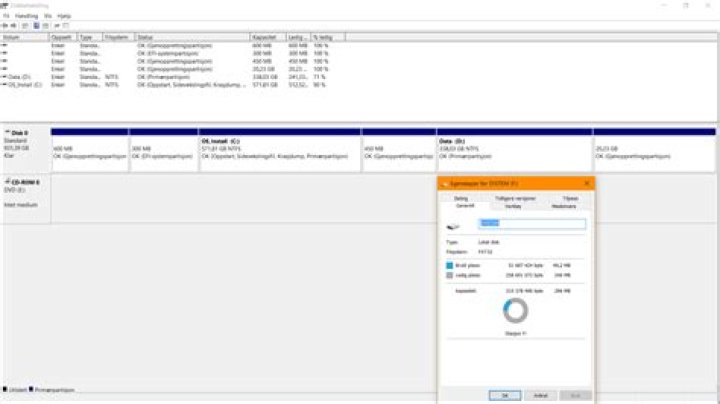The width and height of the screenshot is (720, 404).
Task: Switch to the Verktøy tab
Action: coord(513,206)
